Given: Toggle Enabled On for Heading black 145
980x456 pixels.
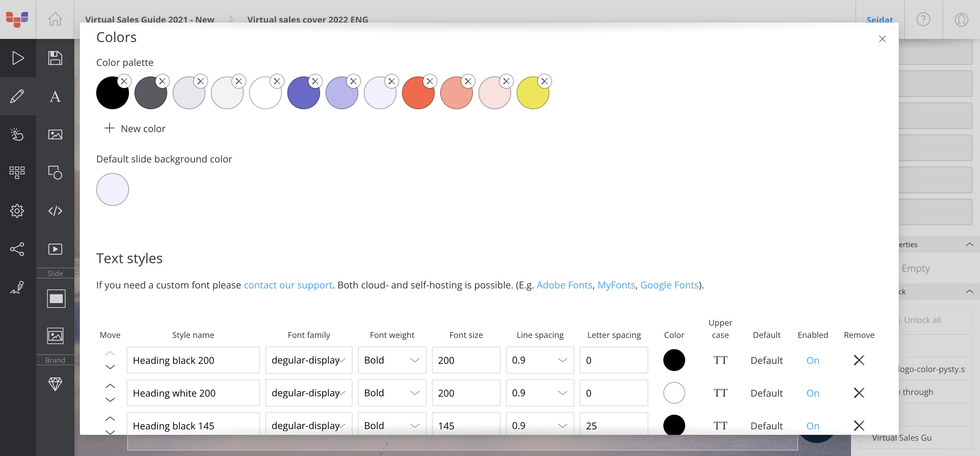Looking at the screenshot, I should (813, 426).
